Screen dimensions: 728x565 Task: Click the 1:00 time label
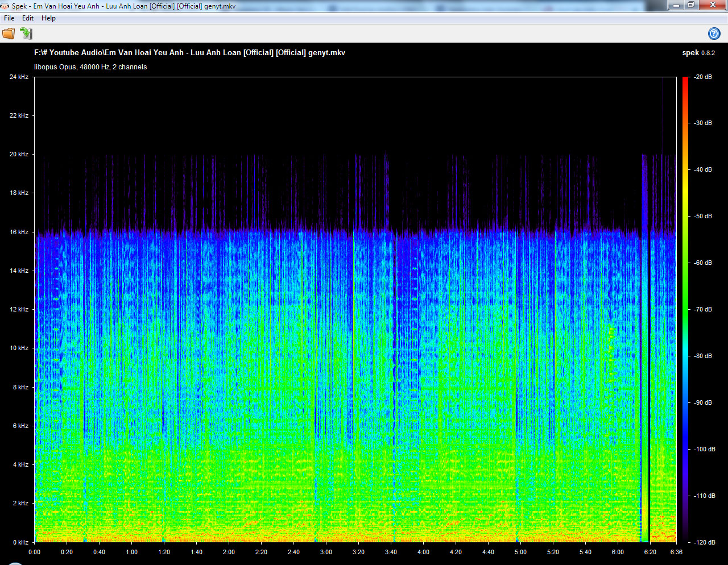(x=131, y=552)
